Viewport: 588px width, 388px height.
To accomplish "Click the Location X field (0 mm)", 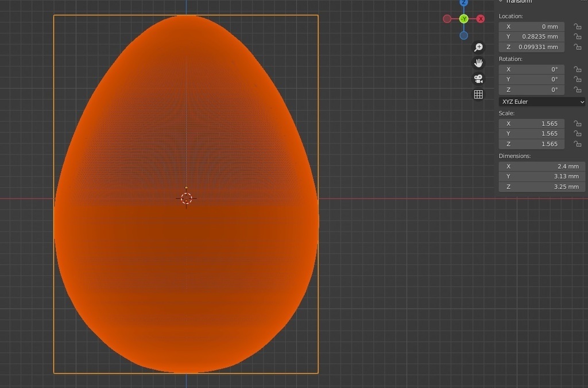I will coord(531,26).
